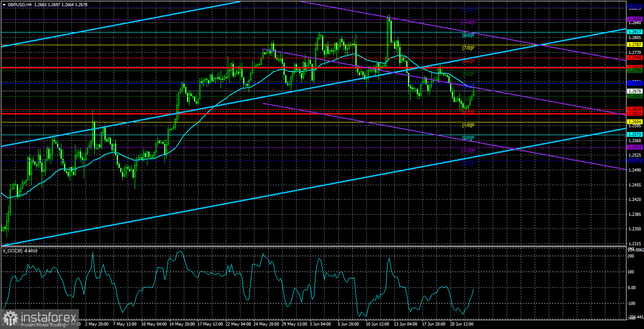Click the [0/8]P Murray level label
644x329 pixels.
[469, 138]
